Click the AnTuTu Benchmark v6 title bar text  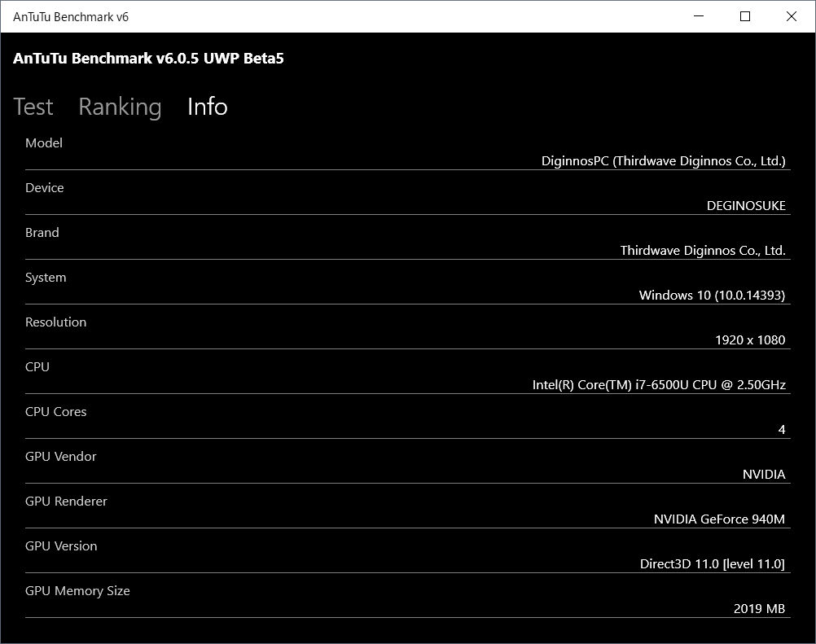click(71, 16)
